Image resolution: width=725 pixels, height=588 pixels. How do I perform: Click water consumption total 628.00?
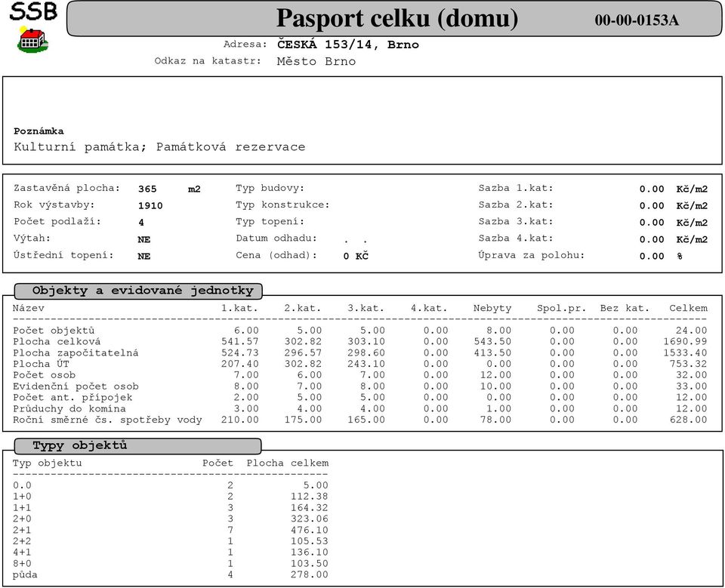[688, 420]
